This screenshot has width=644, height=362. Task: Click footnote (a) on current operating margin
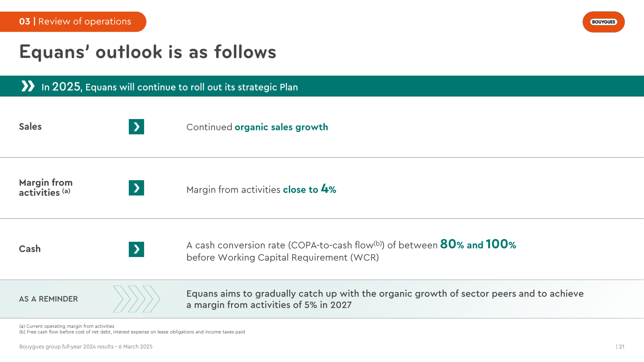click(67, 326)
